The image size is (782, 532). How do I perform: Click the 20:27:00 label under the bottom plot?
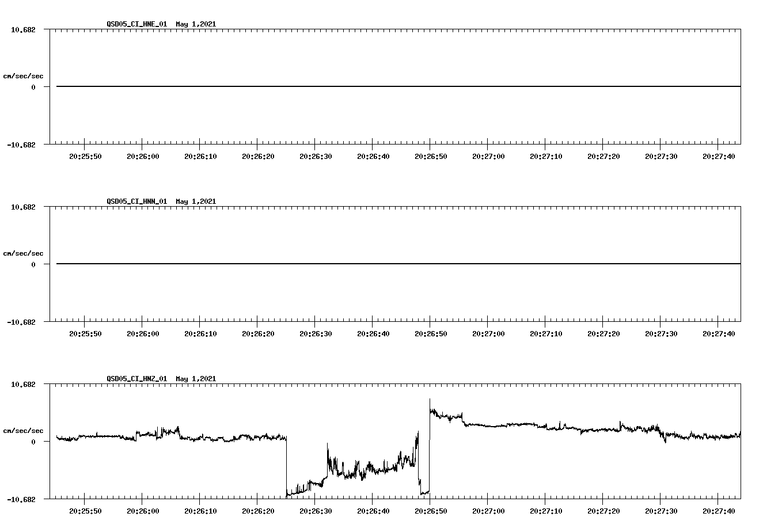[488, 510]
